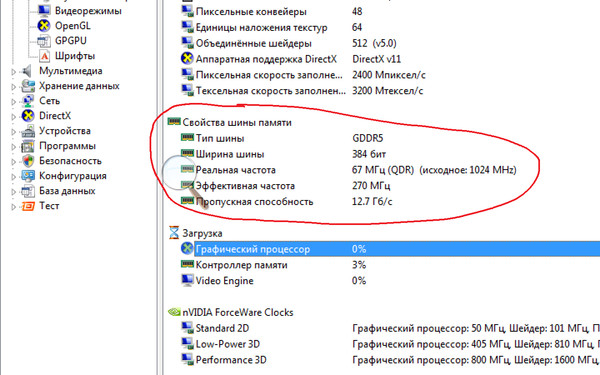
Task: Click the Тест benchmark icon
Action: pyautogui.click(x=28, y=206)
